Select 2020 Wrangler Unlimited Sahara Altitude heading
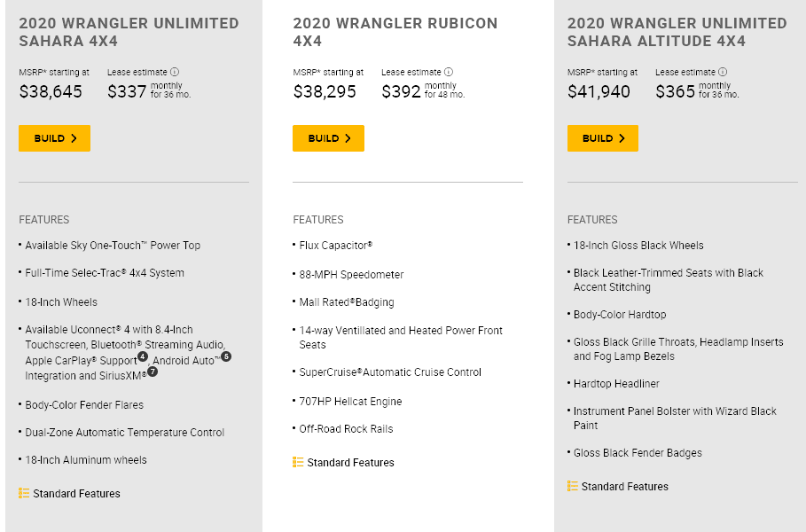Image resolution: width=806 pixels, height=532 pixels. pyautogui.click(x=677, y=32)
